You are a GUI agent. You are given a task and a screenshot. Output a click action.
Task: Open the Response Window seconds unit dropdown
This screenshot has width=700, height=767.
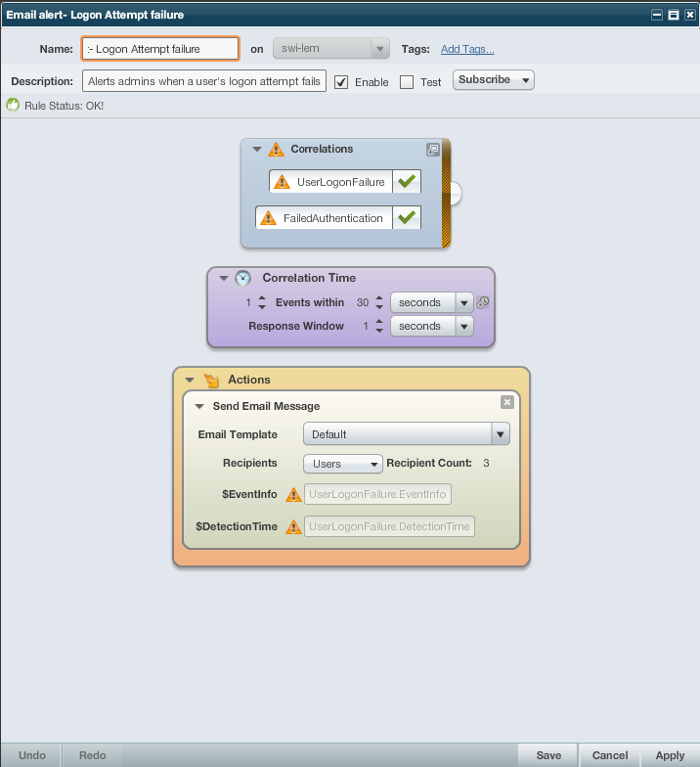click(432, 327)
